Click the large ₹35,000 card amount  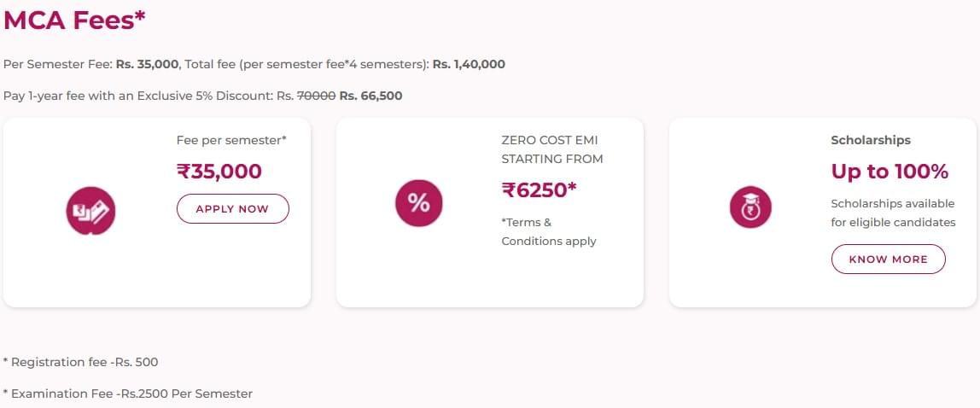(219, 172)
